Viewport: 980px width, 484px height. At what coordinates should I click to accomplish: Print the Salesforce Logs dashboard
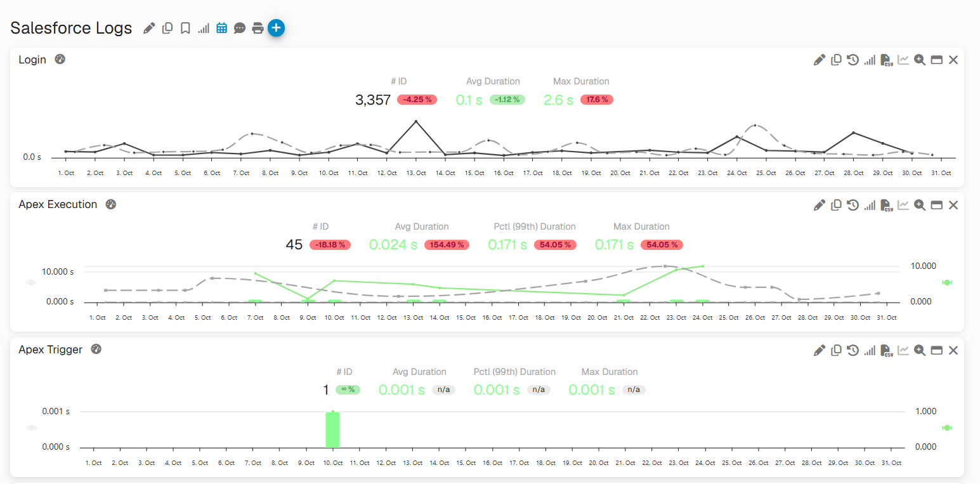[258, 28]
